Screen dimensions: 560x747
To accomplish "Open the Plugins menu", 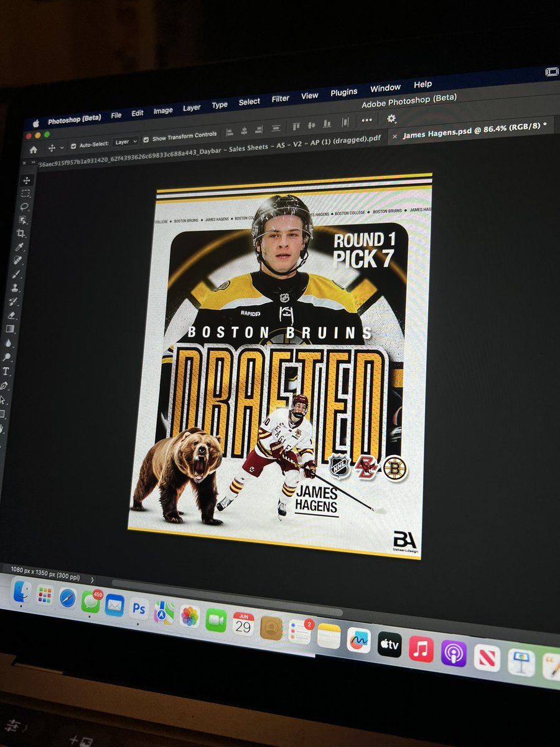I will coord(344,92).
